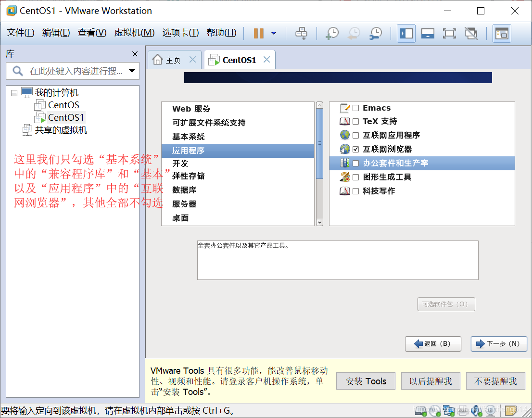Click the category list scrollbar thumb
532x418 pixels.
point(319,143)
